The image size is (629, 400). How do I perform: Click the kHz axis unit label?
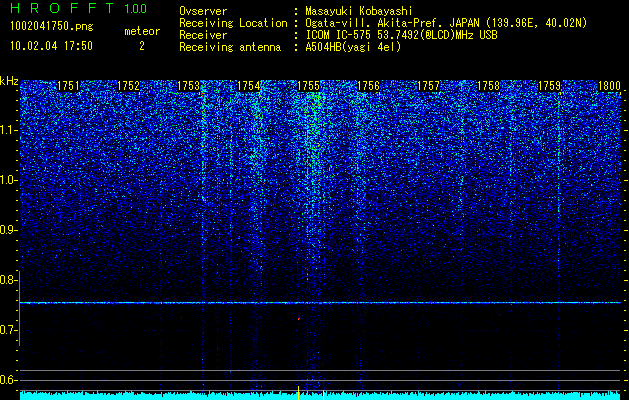9,81
